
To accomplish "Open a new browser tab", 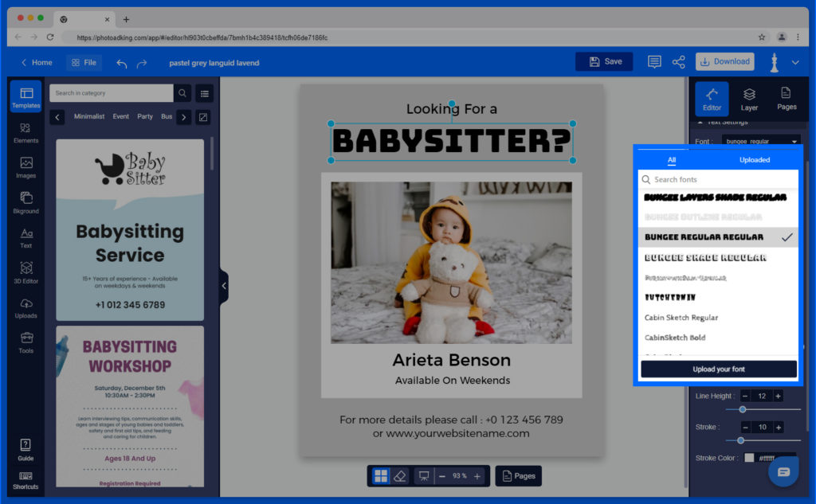I will pos(126,20).
